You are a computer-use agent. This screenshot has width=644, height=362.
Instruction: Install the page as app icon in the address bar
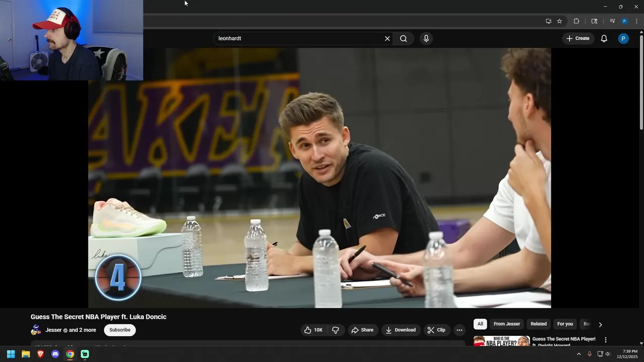(x=548, y=21)
